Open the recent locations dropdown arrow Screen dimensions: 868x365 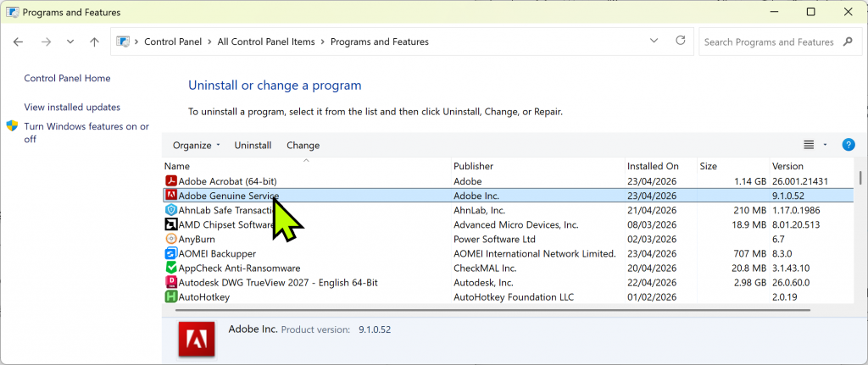(x=70, y=41)
